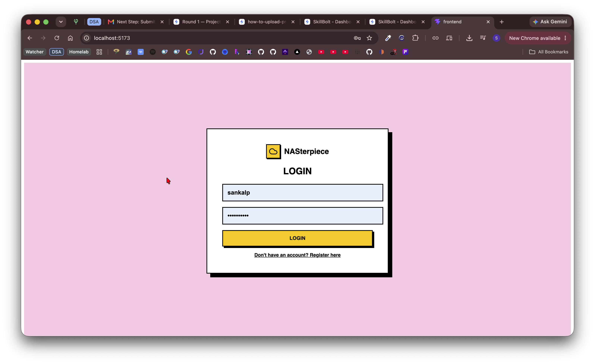Screen dimensions: 595x364
Task: View site information icon beside localhost URL
Action: (x=87, y=38)
